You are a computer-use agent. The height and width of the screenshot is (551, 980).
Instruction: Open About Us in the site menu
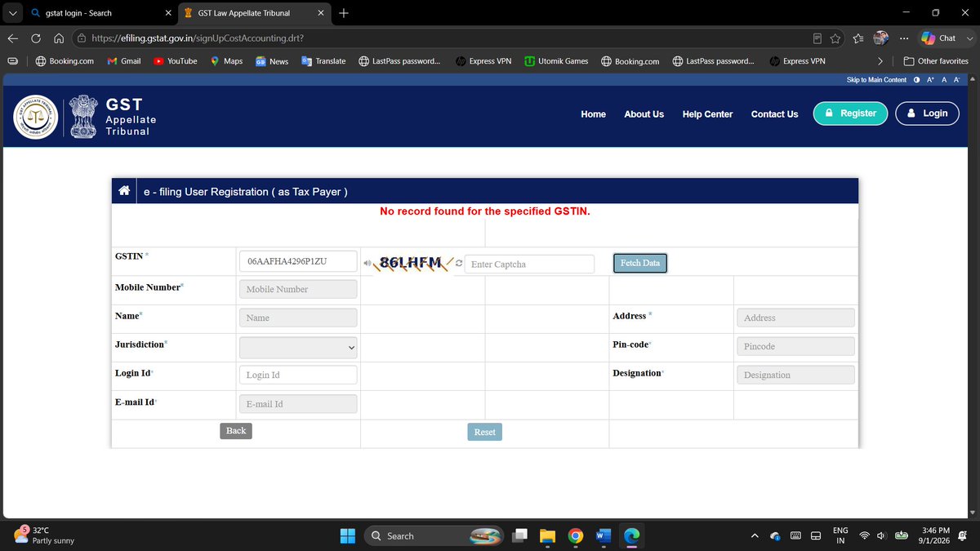click(x=644, y=114)
